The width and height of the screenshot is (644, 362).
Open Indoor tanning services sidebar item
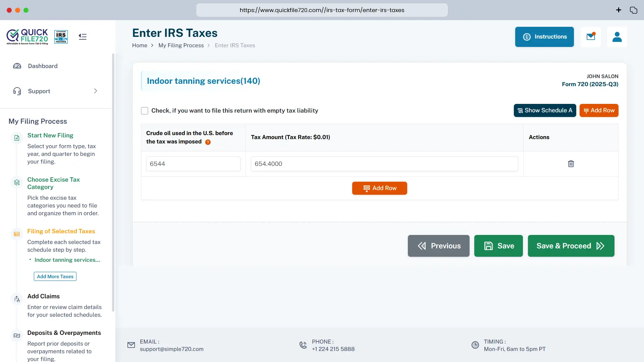click(x=67, y=260)
